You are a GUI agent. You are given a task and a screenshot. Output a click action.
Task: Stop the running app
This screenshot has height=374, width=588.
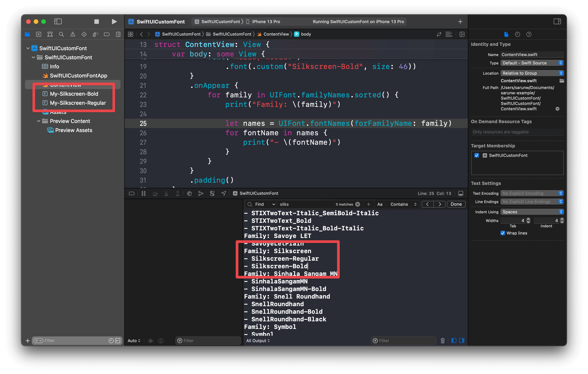coord(96,21)
